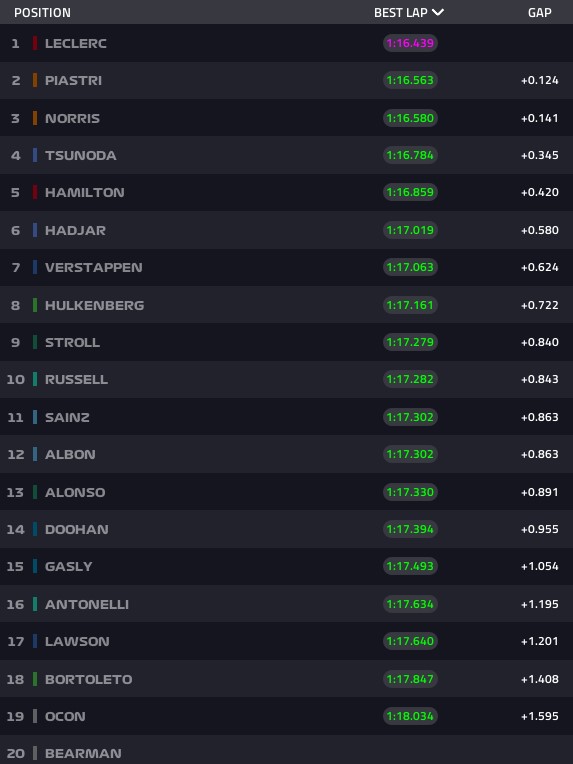Click the blue team bar next to GASLY
This screenshot has height=764, width=573.
point(35,566)
